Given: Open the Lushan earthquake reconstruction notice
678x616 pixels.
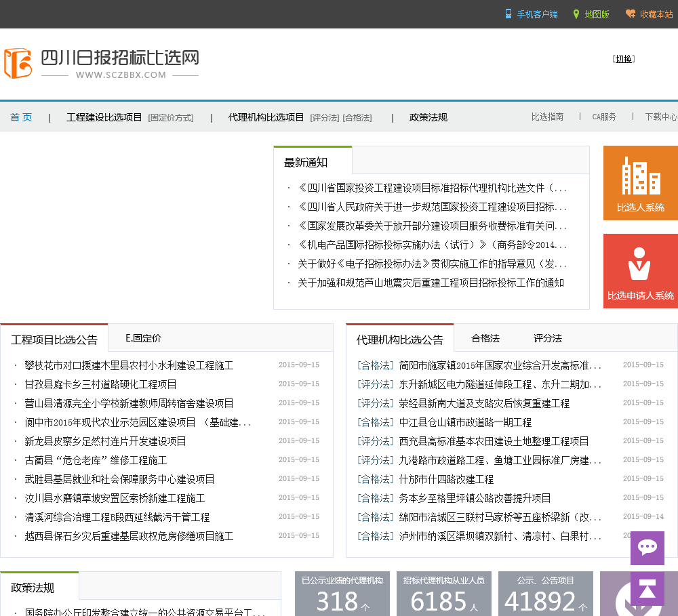Looking at the screenshot, I should point(431,283).
